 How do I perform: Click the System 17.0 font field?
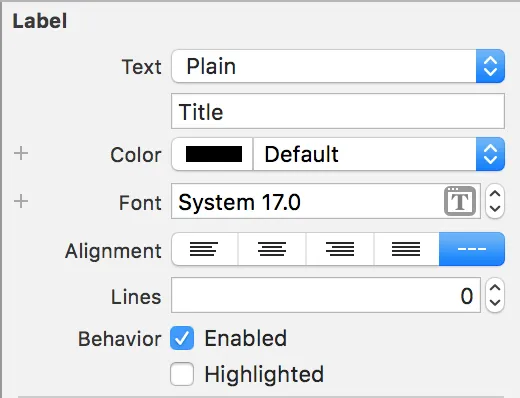pyautogui.click(x=326, y=201)
